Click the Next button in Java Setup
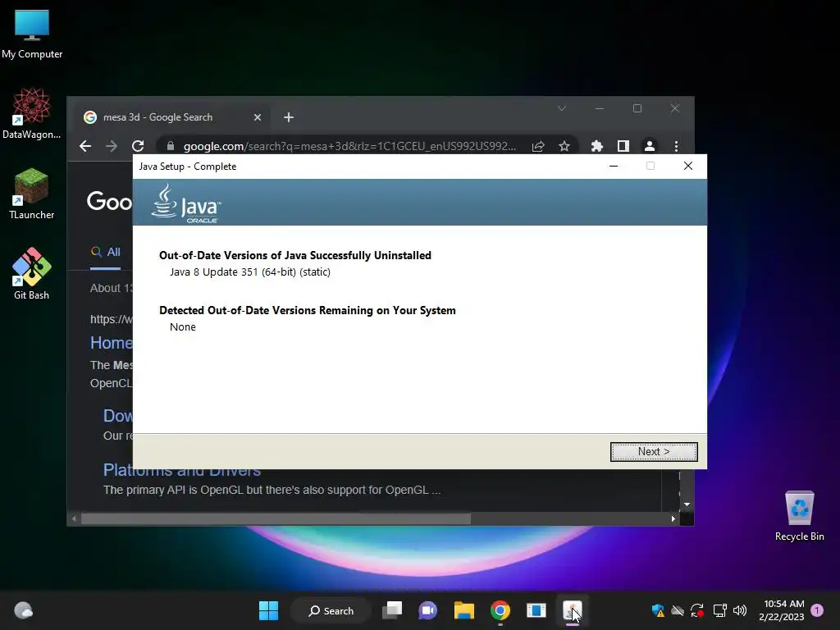Viewport: 840px width, 630px height. (x=654, y=452)
